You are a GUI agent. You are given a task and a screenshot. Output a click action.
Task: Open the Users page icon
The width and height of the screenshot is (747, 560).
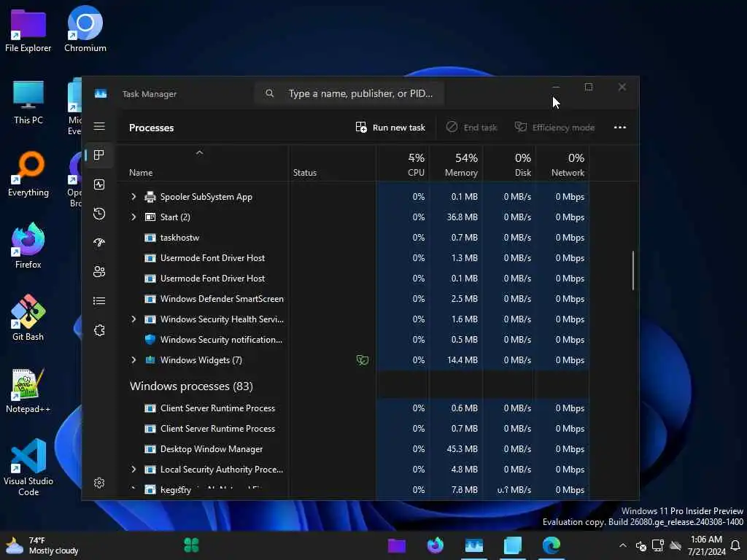99,271
